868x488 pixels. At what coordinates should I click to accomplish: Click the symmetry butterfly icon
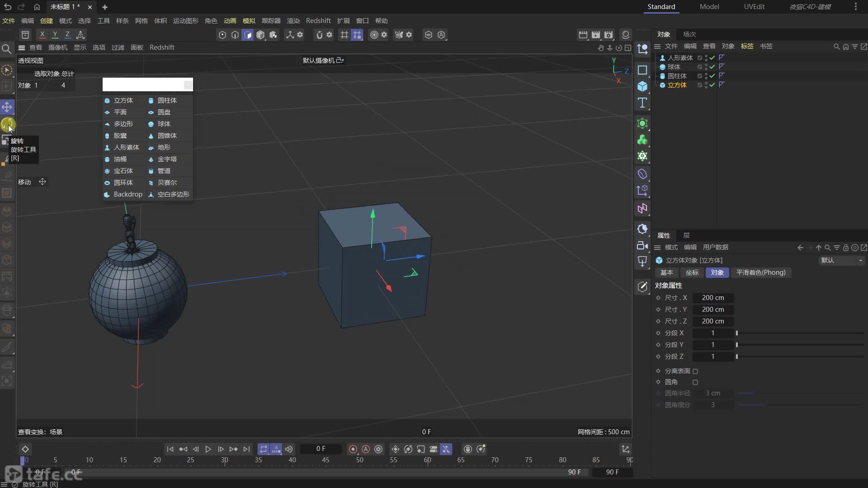(x=399, y=35)
